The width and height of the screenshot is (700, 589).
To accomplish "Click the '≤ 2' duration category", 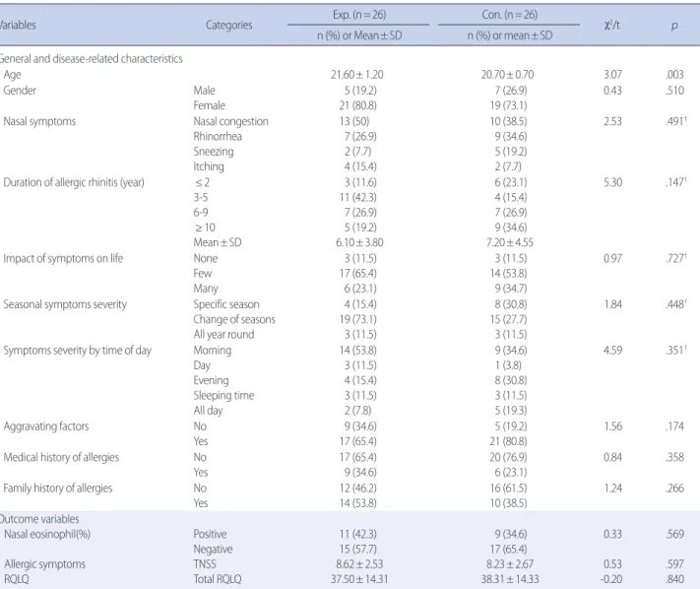I will 202,182.
